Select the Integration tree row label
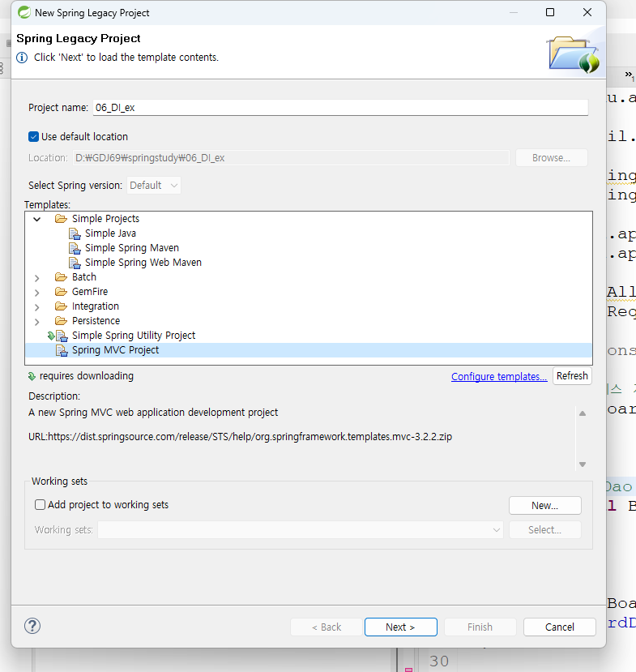 [96, 306]
